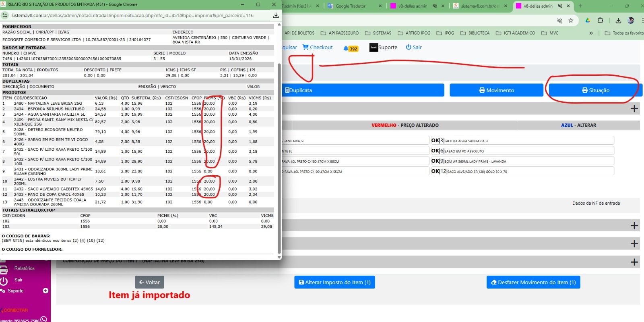
Task: Expand the section below Dados da NF de entrada
Action: [634, 226]
